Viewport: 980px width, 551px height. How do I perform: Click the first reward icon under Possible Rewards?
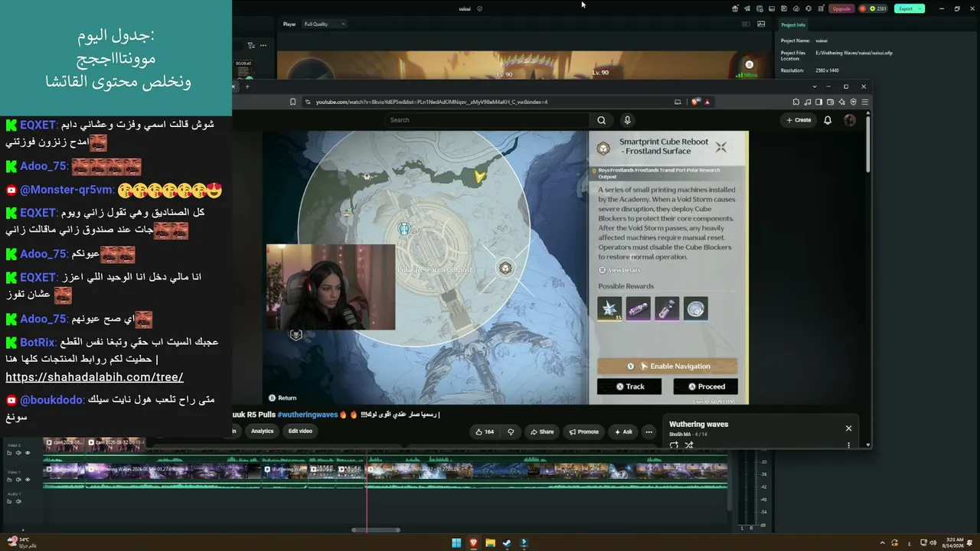coord(609,308)
